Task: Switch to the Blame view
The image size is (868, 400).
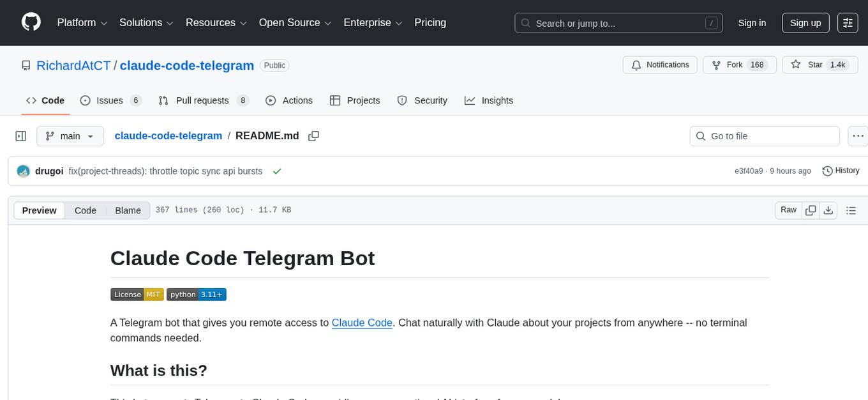Action: 128,210
